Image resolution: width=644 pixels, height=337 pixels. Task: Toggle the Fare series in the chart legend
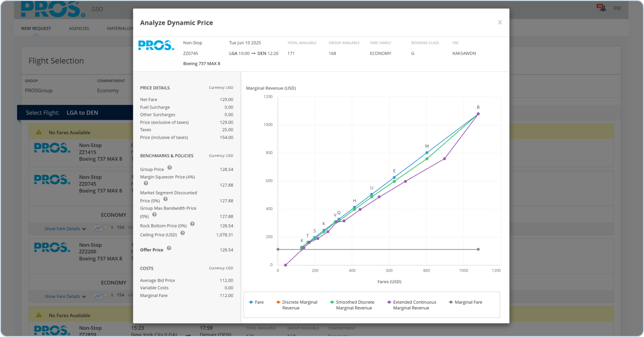256,302
